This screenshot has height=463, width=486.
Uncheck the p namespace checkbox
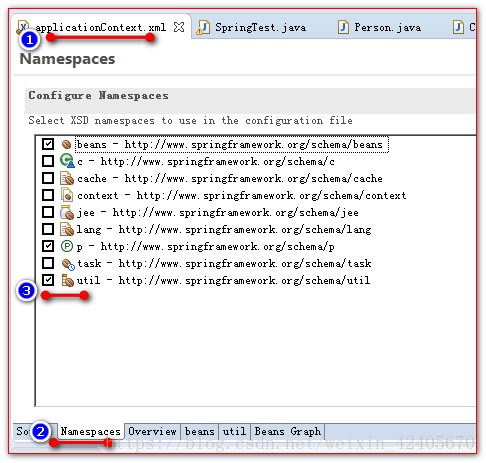48,246
